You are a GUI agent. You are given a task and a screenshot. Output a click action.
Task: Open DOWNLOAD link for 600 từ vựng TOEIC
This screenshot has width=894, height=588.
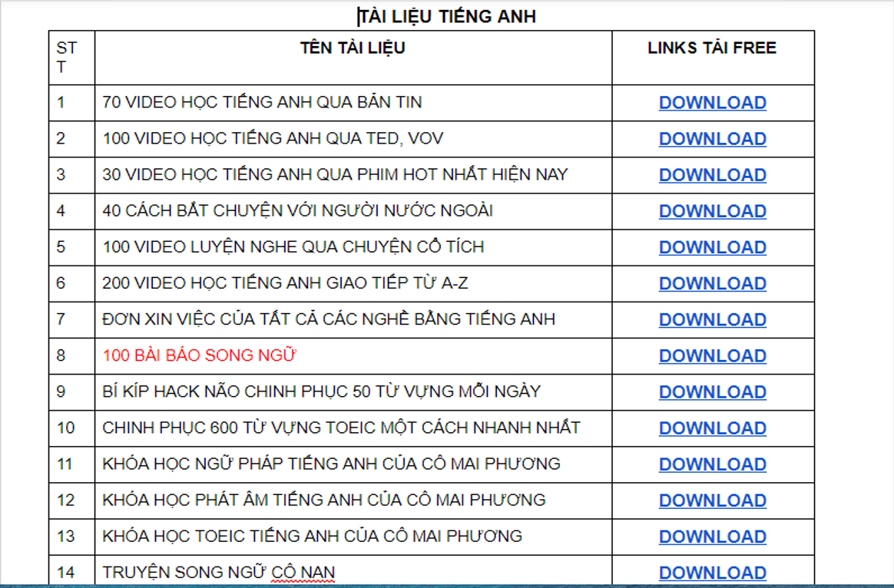click(712, 428)
